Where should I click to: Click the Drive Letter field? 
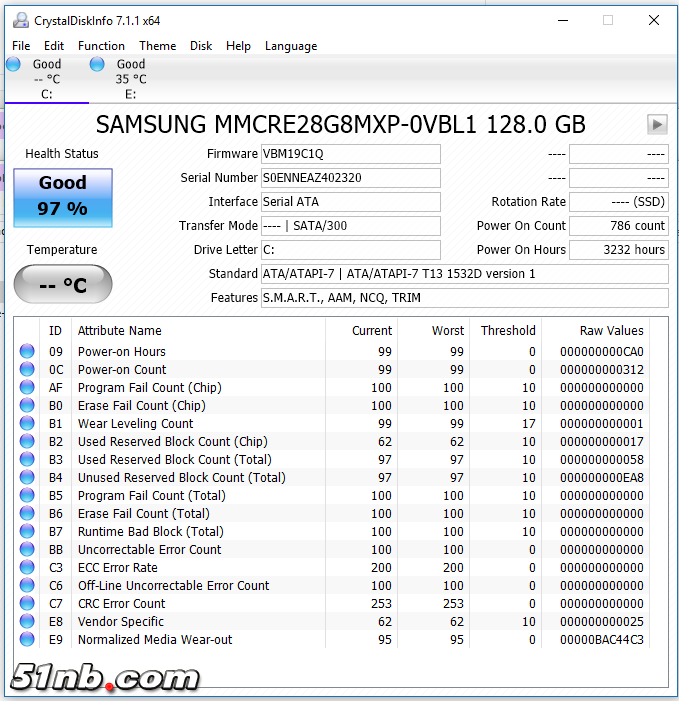click(350, 249)
